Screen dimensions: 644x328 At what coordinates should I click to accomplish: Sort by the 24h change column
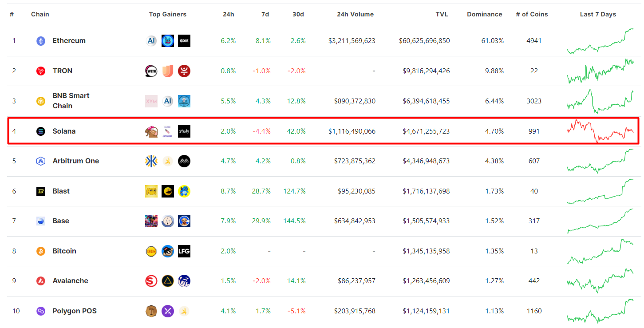click(x=229, y=14)
